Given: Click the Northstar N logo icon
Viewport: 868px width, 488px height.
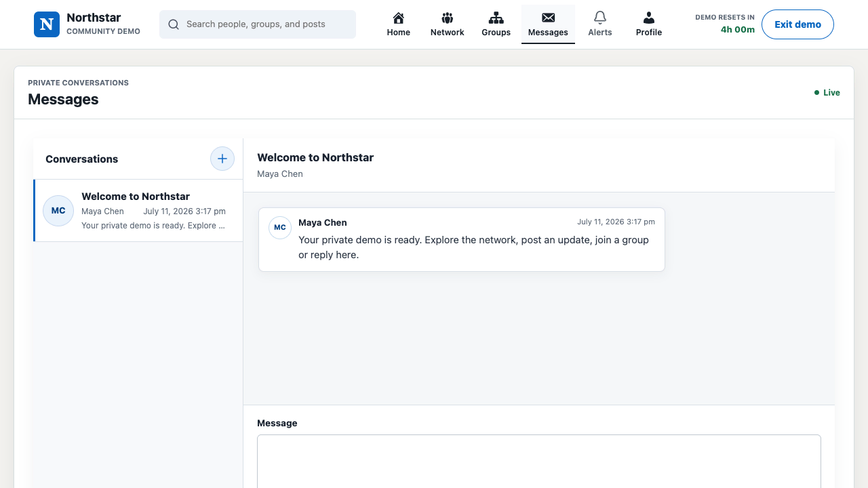Looking at the screenshot, I should (x=47, y=24).
